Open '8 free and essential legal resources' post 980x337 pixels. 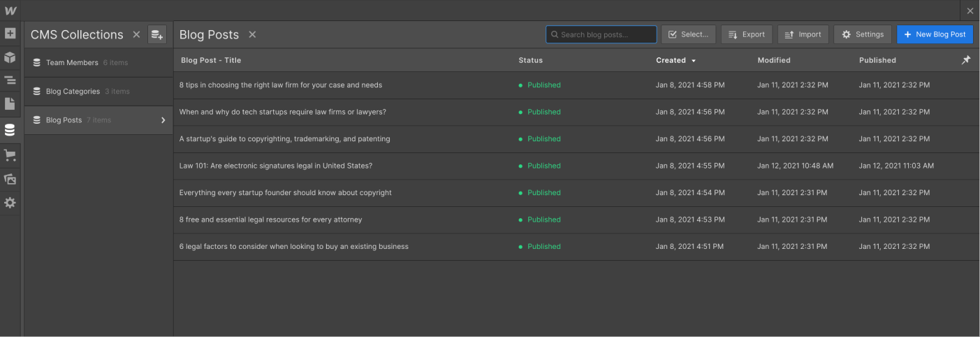pyautogui.click(x=271, y=220)
